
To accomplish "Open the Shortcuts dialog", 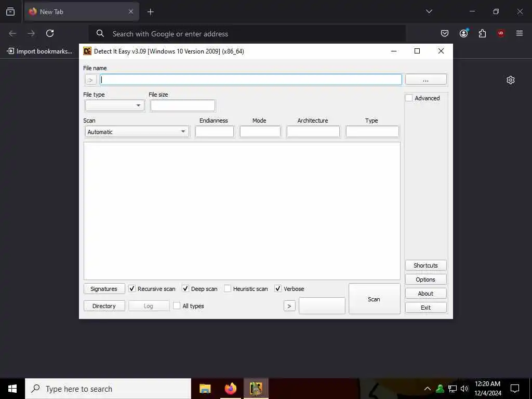I will pos(426,265).
